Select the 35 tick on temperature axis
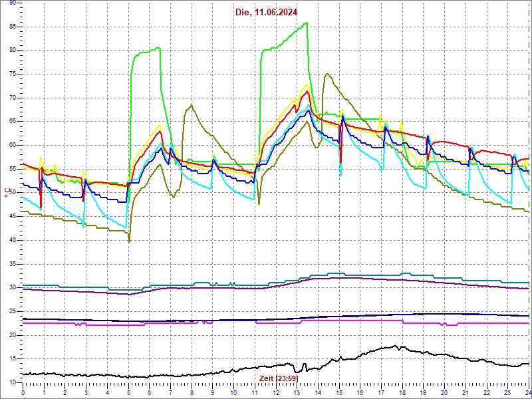The image size is (532, 399). pyautogui.click(x=12, y=264)
